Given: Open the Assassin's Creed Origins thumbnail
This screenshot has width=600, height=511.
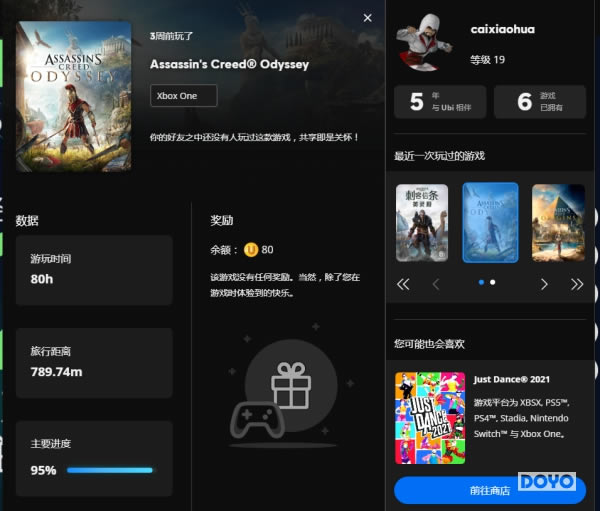Looking at the screenshot, I should (558, 223).
